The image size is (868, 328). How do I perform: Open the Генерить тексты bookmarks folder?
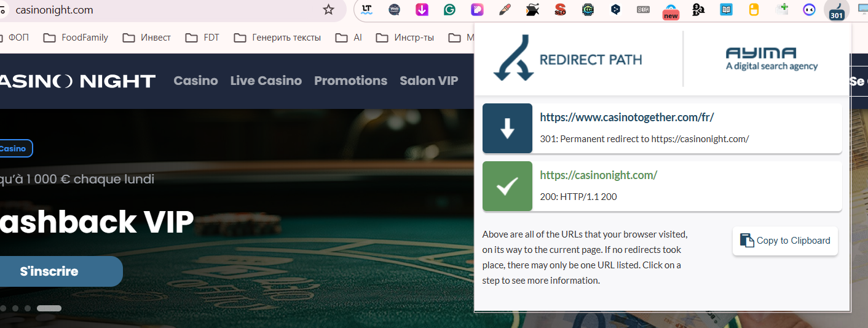[277, 38]
